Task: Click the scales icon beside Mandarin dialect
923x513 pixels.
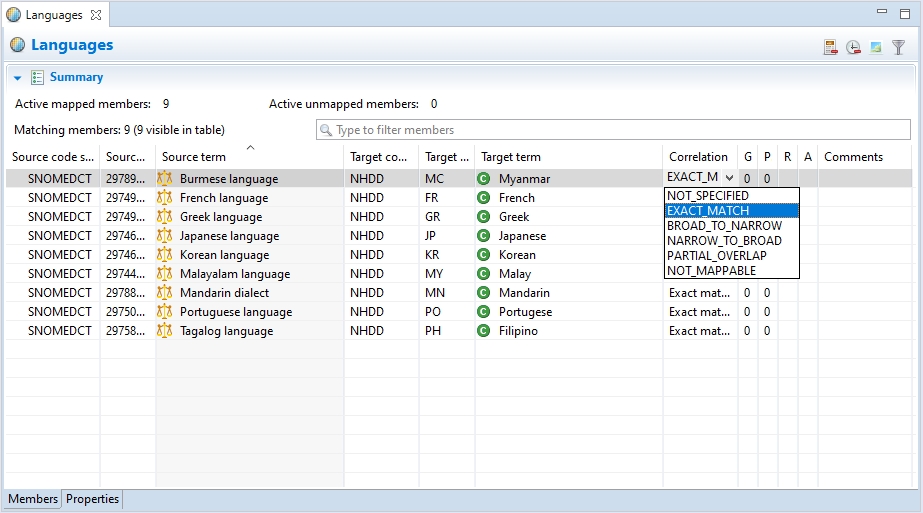Action: pos(165,293)
